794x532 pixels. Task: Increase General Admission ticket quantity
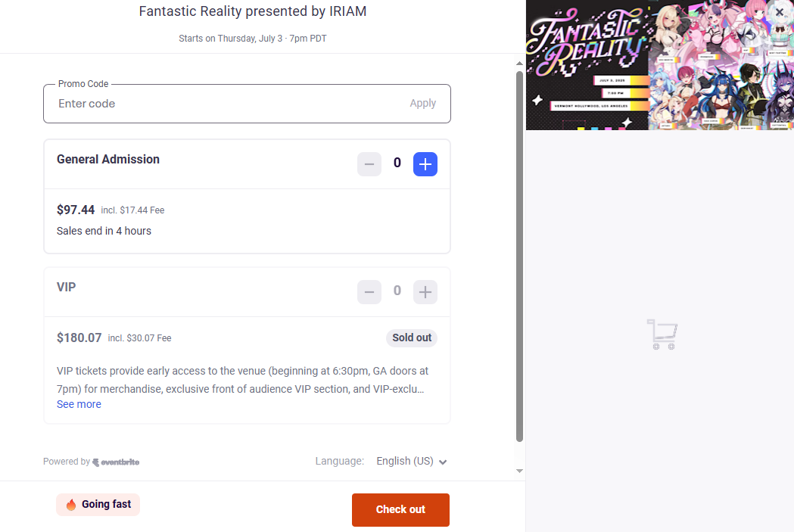tap(425, 164)
